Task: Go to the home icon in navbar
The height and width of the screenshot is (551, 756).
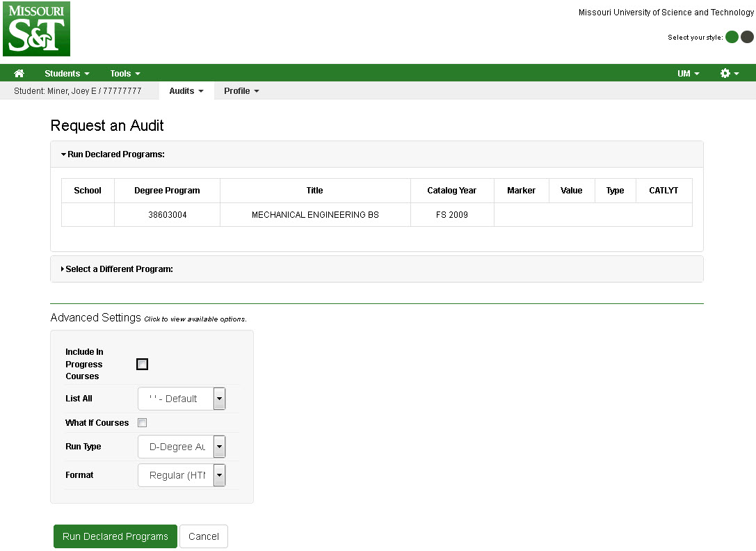Action: 19,73
